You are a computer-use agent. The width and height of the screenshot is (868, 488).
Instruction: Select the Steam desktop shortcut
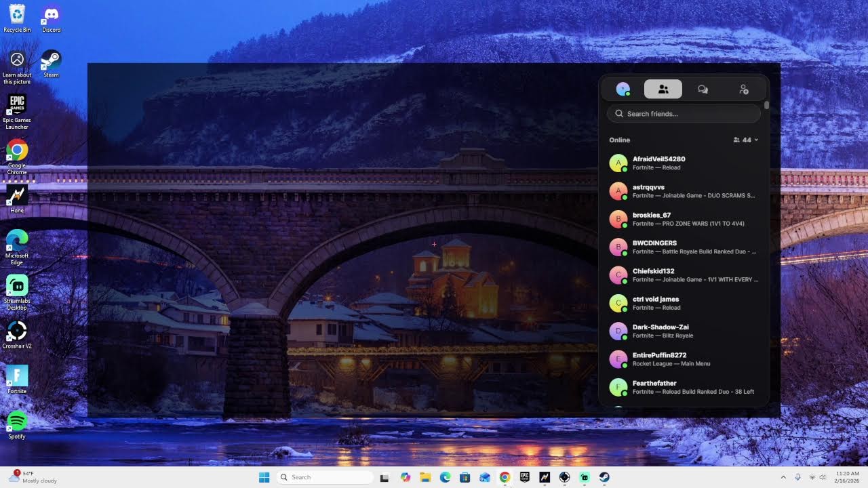point(52,64)
